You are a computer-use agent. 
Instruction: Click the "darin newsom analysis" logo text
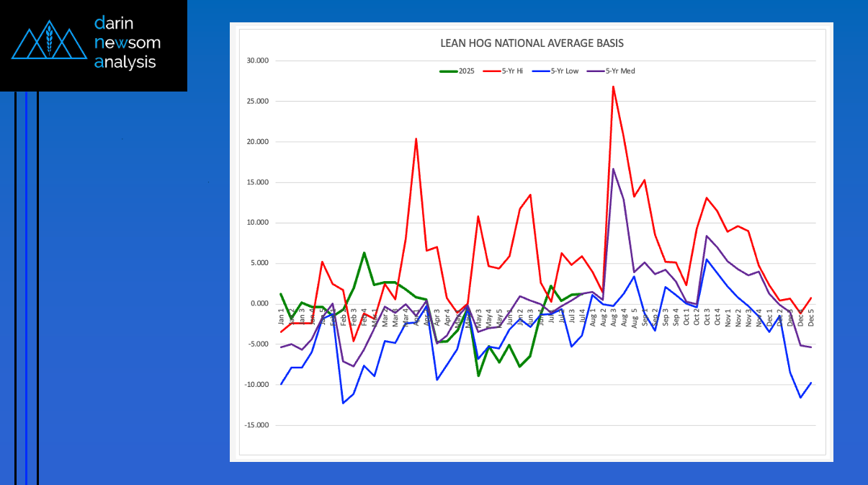(x=127, y=43)
